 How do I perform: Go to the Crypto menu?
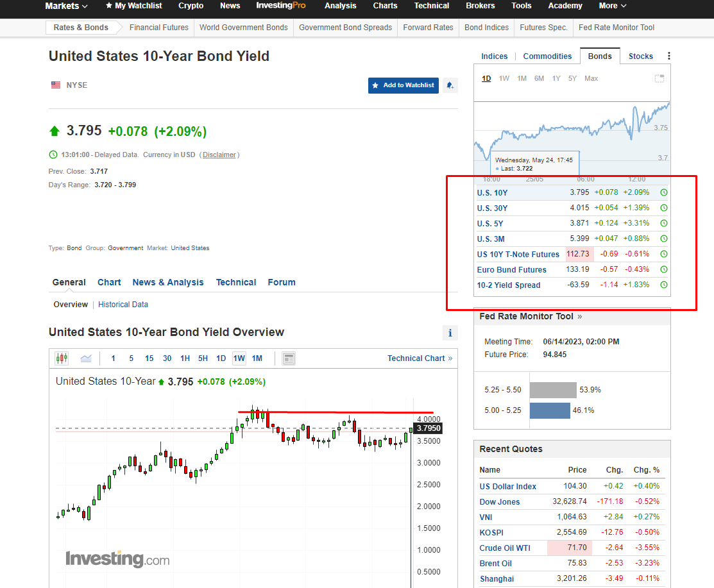[x=191, y=6]
